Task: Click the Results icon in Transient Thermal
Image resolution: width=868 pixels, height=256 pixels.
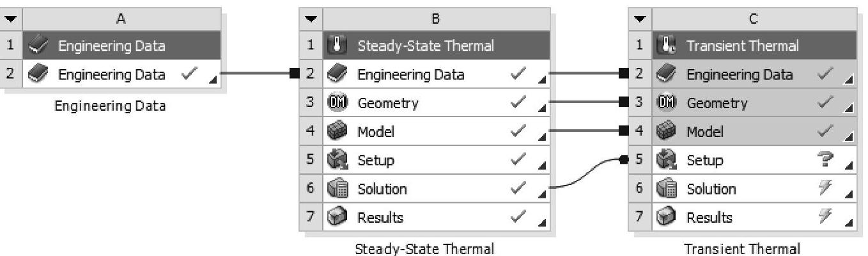Action: 665,218
